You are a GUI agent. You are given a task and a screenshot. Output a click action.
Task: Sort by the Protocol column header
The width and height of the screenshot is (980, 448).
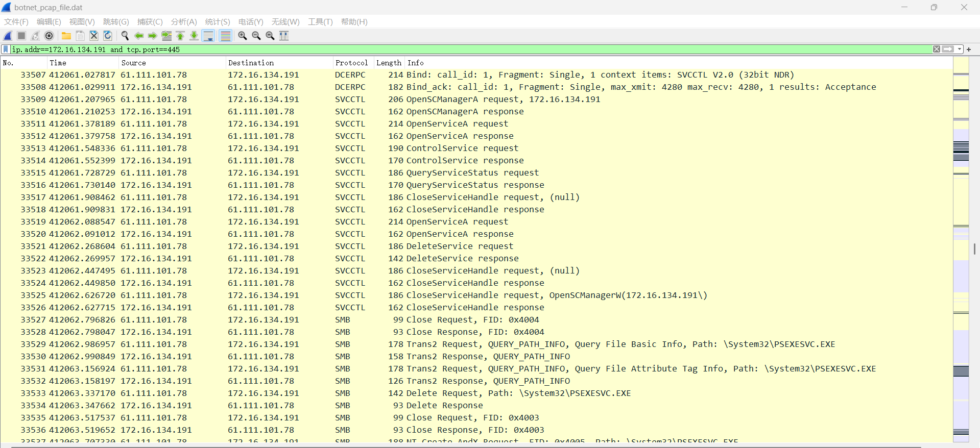(x=353, y=63)
